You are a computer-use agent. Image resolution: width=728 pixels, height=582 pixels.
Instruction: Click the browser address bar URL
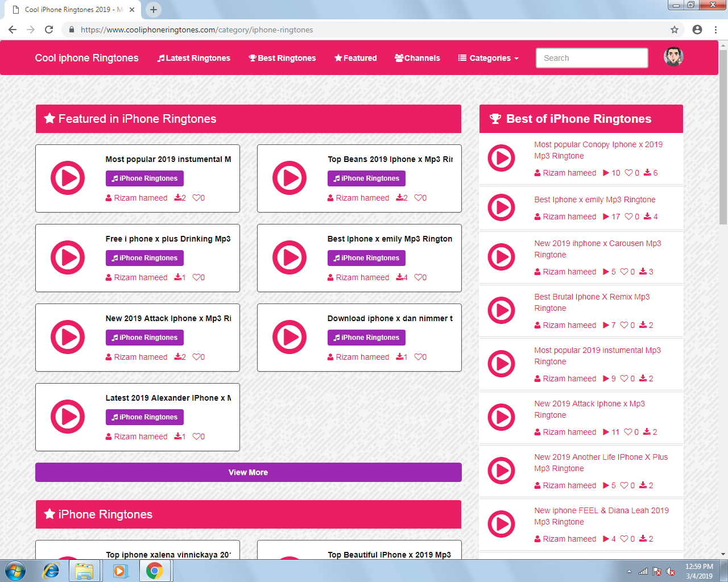click(x=197, y=30)
